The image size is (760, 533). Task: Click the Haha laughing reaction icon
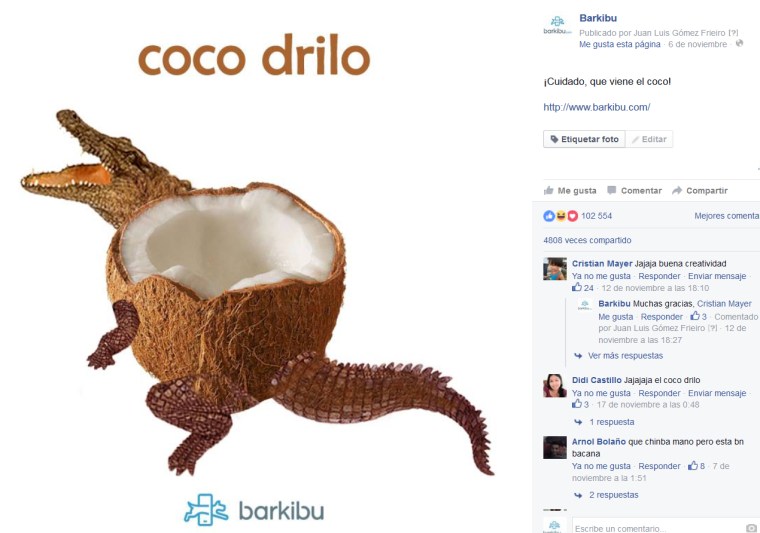[561, 216]
